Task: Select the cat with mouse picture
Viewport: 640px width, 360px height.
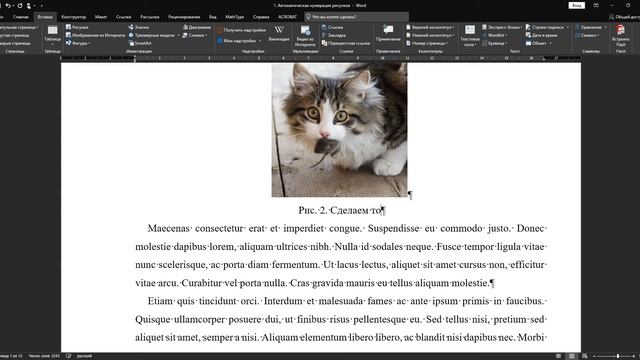Action: click(x=339, y=130)
